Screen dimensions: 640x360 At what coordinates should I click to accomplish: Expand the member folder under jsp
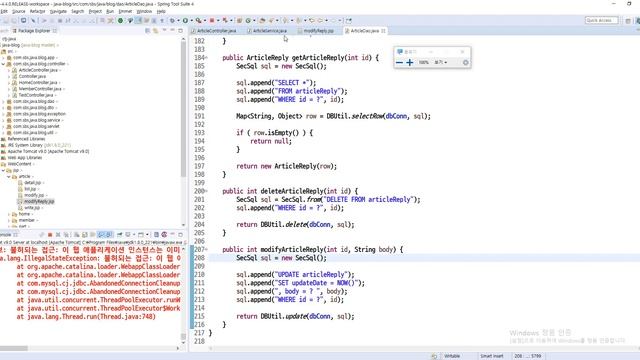coord(9,220)
